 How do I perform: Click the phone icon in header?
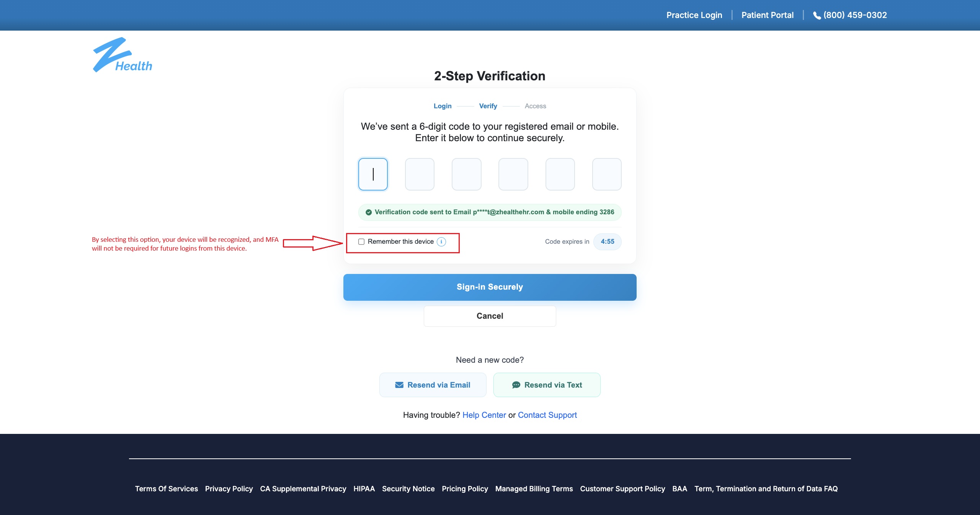817,16
